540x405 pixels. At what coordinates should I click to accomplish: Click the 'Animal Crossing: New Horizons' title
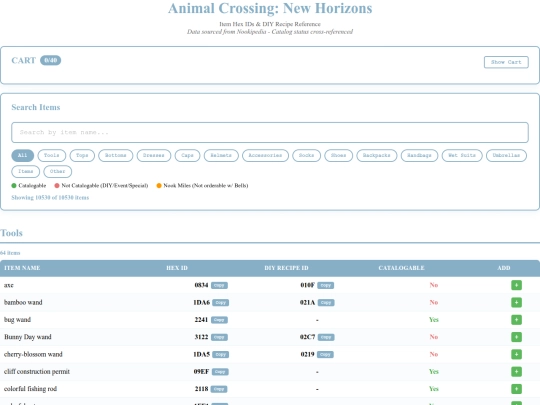tap(270, 8)
